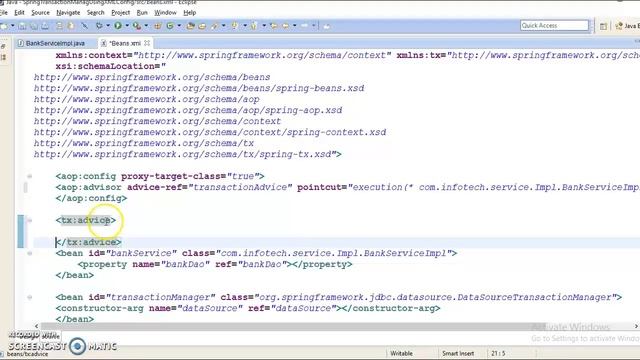Open the New Java Class dropdown arrow
This screenshot has width=640, height=360.
point(179,26)
